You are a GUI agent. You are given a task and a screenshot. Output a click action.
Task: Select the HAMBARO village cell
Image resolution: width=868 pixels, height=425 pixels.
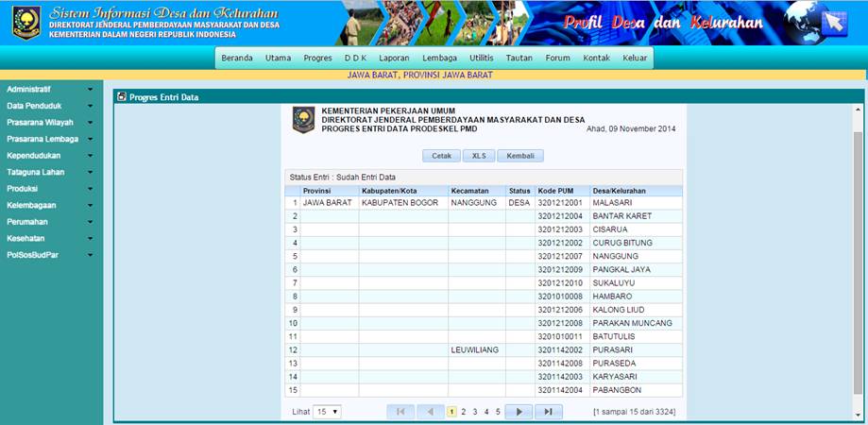click(636, 297)
